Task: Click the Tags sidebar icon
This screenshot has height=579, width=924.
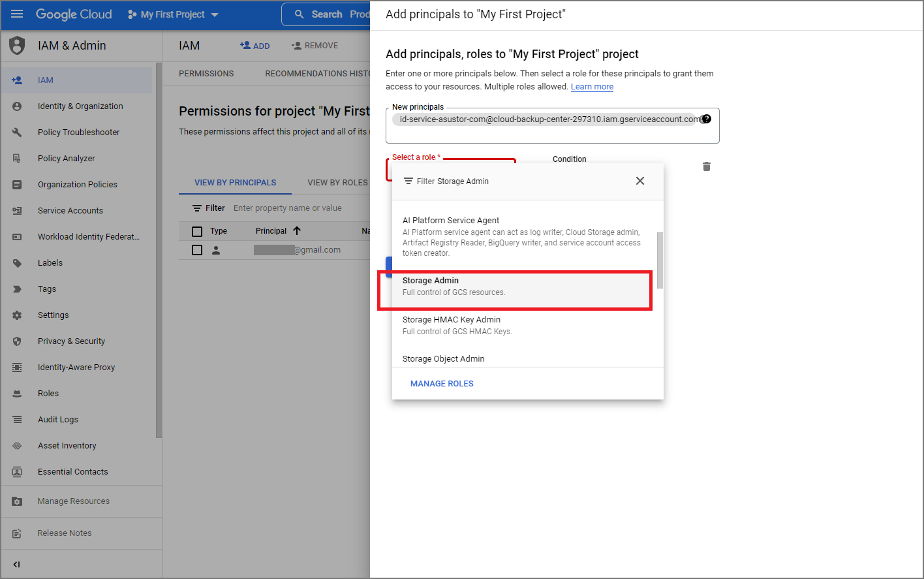Action: [17, 289]
